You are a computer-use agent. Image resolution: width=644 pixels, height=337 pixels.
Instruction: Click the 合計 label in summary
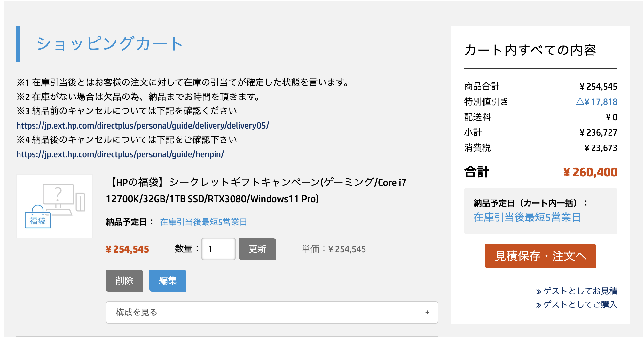(476, 172)
